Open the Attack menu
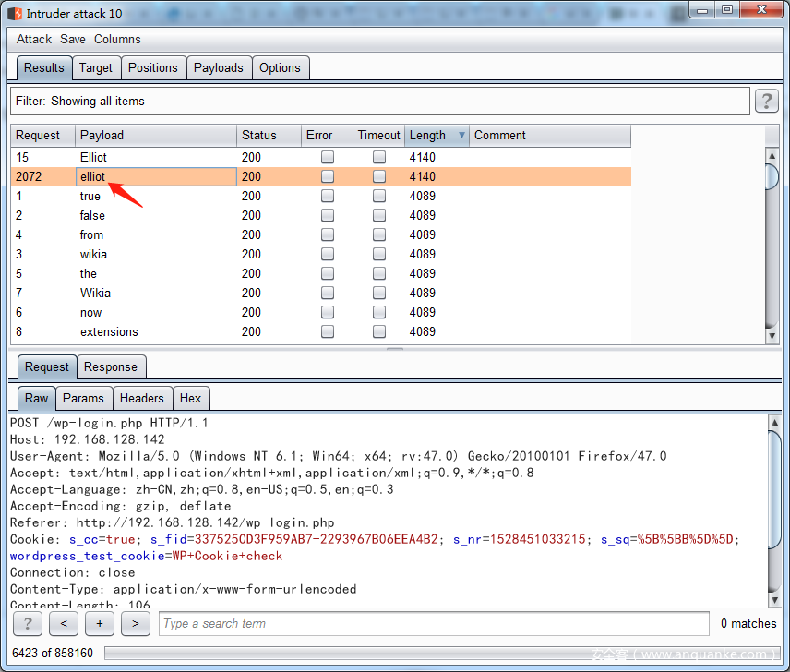 [x=34, y=40]
